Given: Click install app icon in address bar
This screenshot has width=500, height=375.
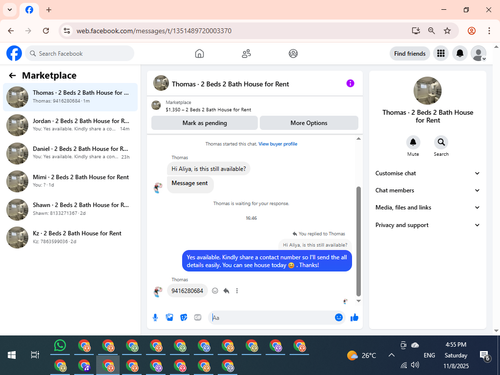Looking at the screenshot, I should click(415, 31).
